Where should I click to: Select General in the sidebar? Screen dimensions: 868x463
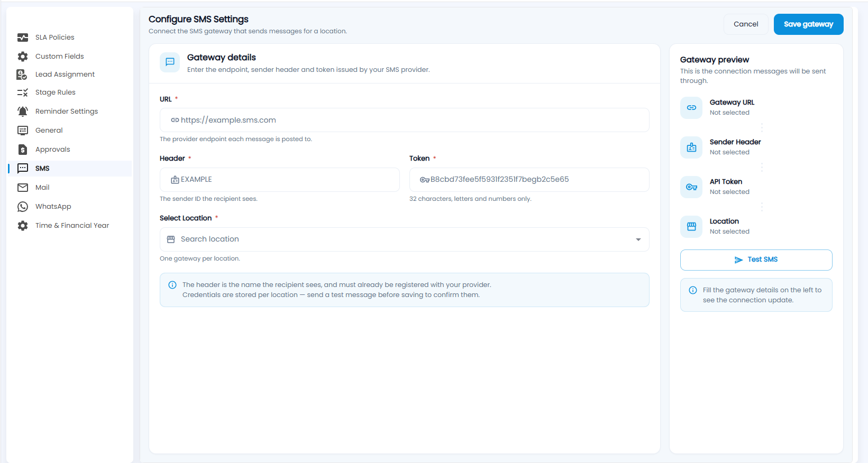[x=49, y=131]
